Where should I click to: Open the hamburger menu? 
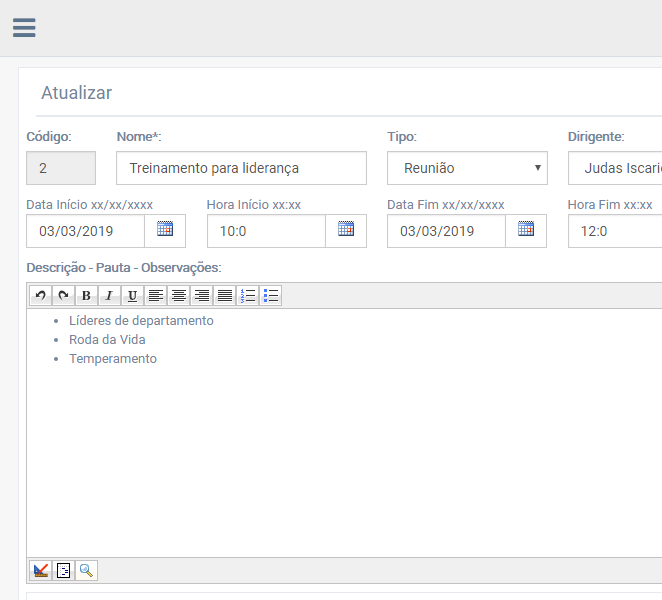click(x=24, y=27)
